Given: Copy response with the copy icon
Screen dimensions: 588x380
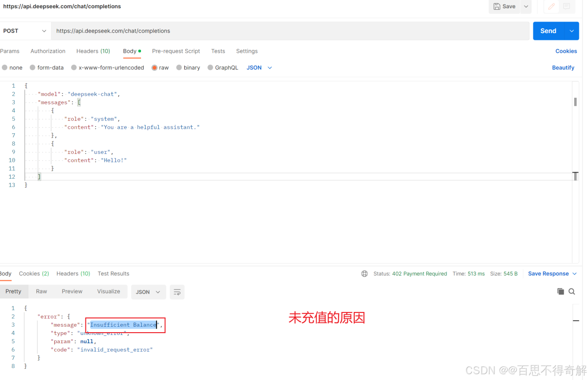Looking at the screenshot, I should [560, 291].
